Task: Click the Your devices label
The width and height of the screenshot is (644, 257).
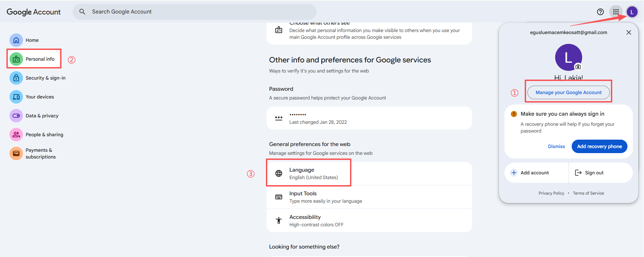Action: [40, 97]
